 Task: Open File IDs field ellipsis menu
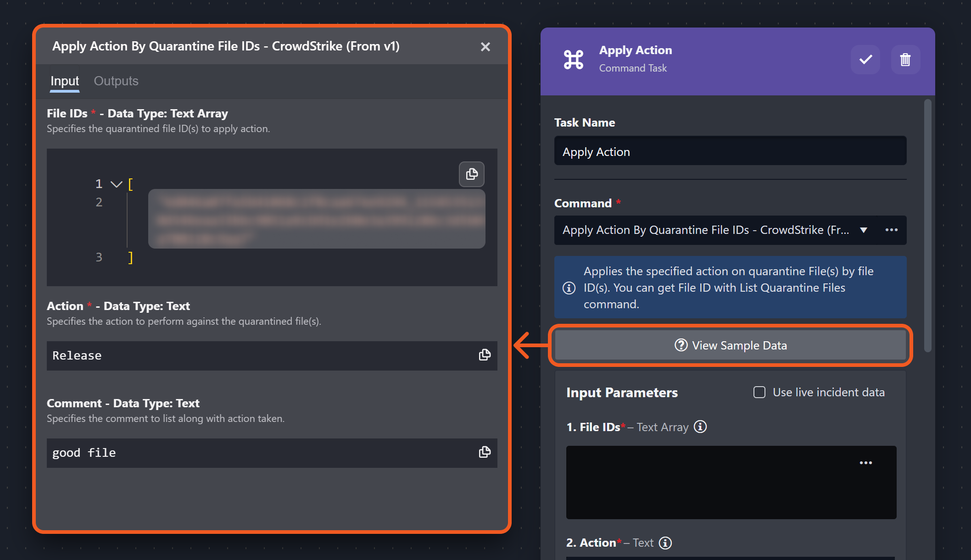click(866, 463)
